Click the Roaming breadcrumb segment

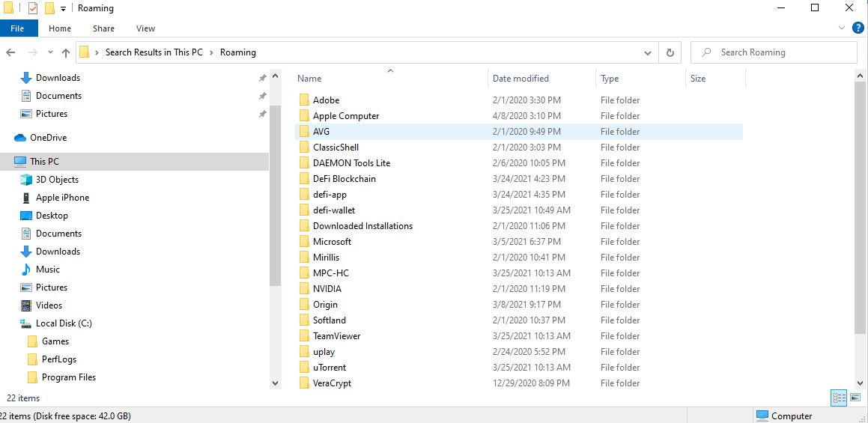(x=238, y=52)
